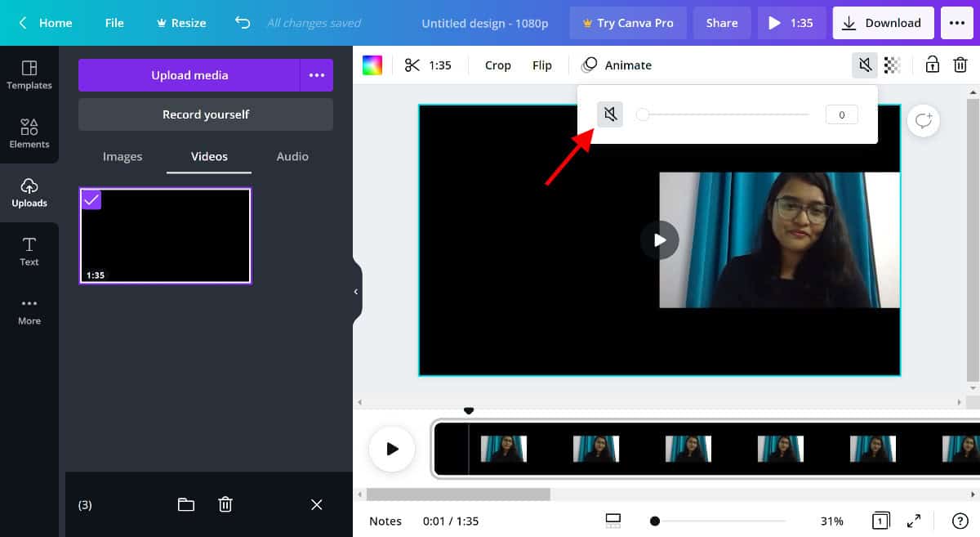The width and height of the screenshot is (980, 537).
Task: Click the undo arrow icon
Action: [x=243, y=23]
